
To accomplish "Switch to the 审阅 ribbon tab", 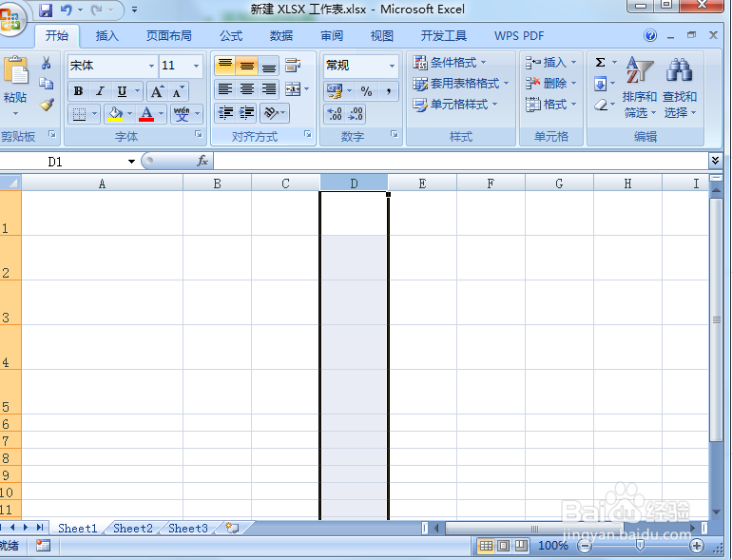I will pos(332,35).
